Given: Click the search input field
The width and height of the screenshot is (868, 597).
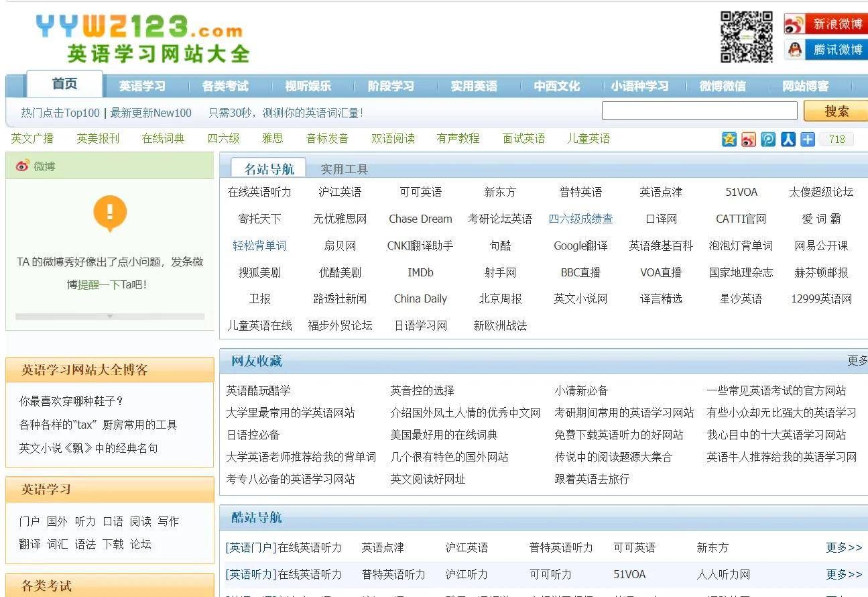Looking at the screenshot, I should tap(699, 111).
